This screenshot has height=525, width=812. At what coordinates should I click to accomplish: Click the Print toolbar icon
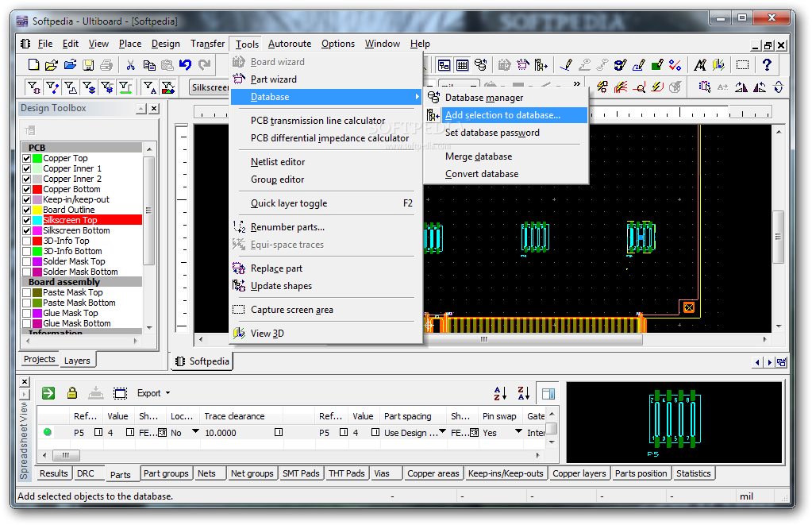coord(106,64)
